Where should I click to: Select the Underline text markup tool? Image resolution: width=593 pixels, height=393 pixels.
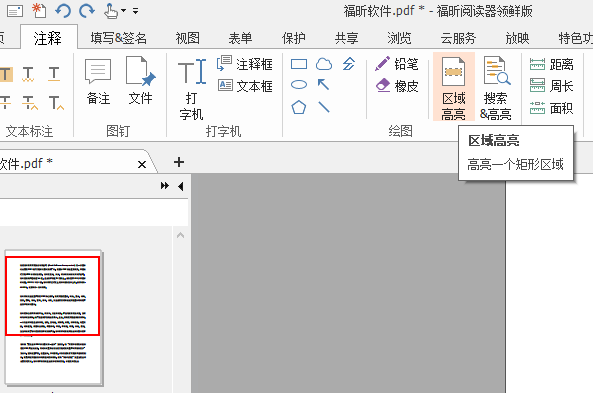tap(54, 74)
